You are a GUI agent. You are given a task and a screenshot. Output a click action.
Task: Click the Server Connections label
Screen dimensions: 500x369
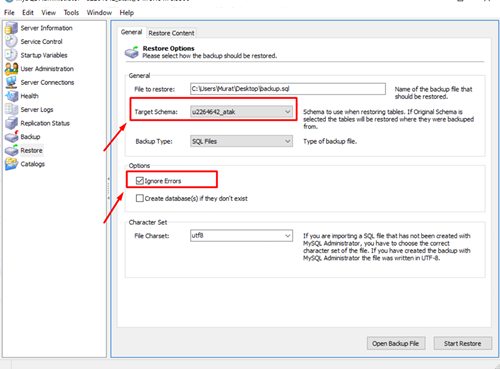(x=47, y=82)
